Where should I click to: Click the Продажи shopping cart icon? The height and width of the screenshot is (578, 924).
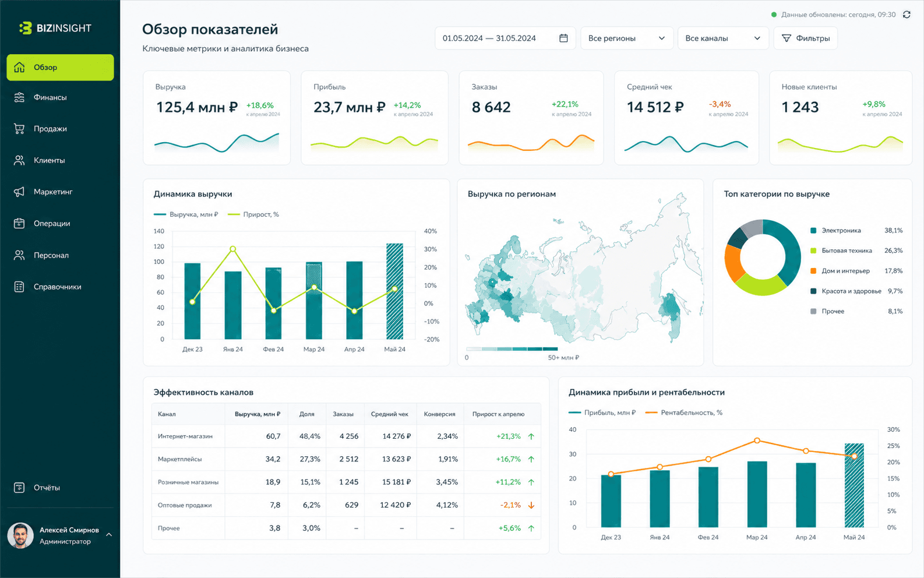pos(19,129)
